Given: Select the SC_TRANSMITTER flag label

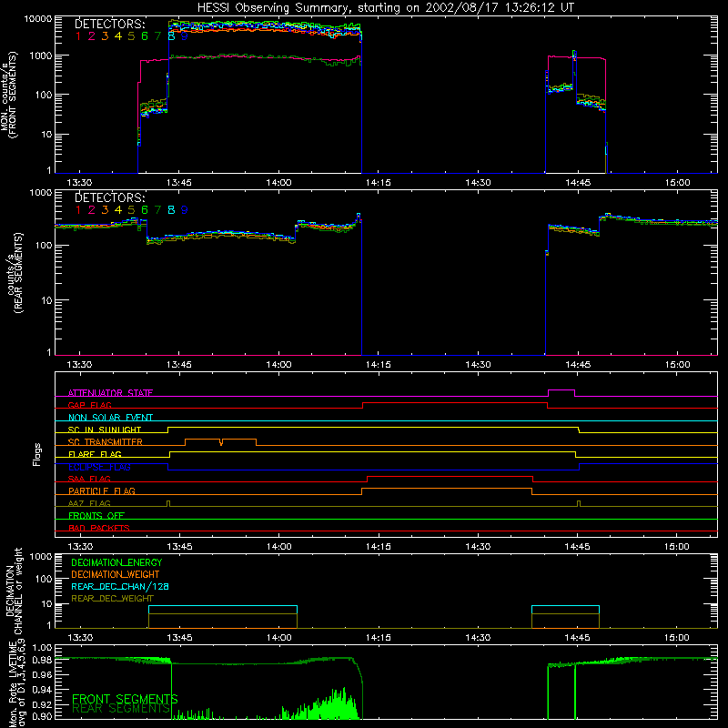Looking at the screenshot, I should (106, 442).
